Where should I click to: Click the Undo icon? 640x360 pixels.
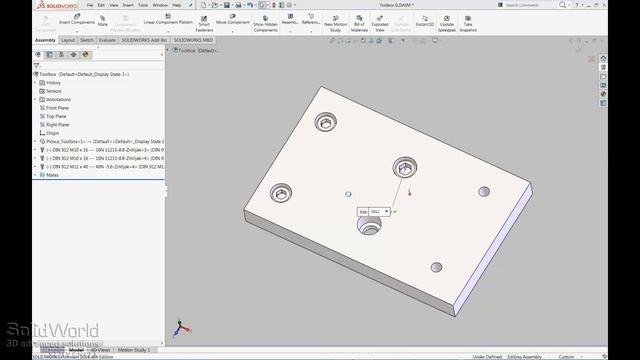(249, 5)
